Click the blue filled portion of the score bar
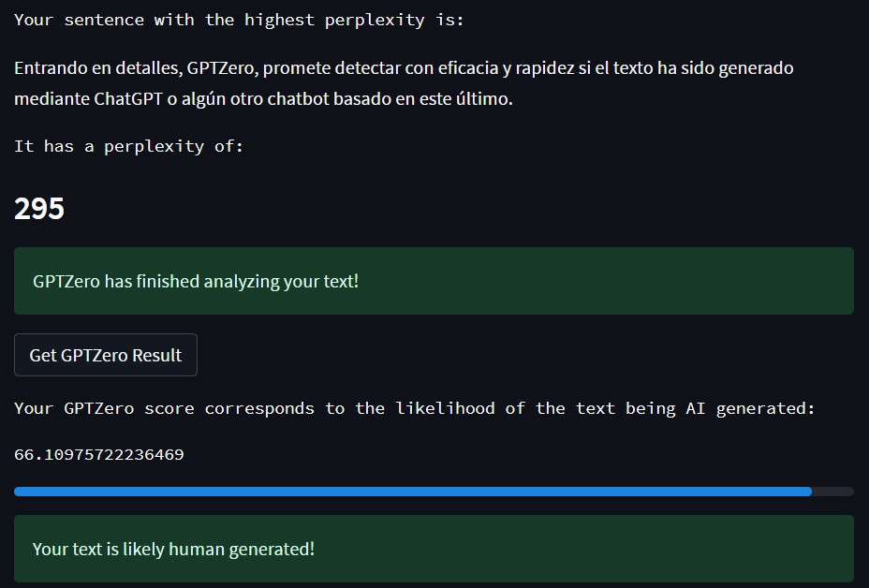The image size is (869, 588). (x=413, y=492)
